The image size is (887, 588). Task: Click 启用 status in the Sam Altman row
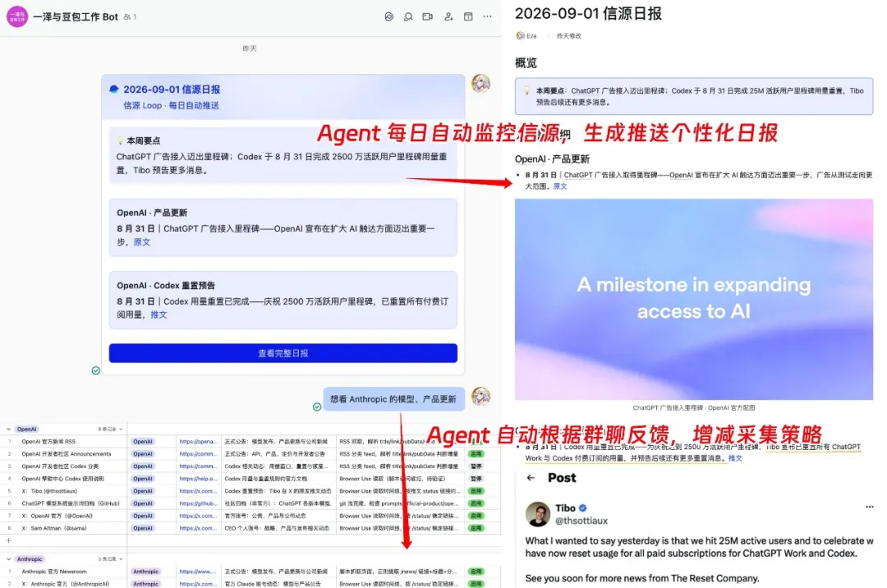476,528
